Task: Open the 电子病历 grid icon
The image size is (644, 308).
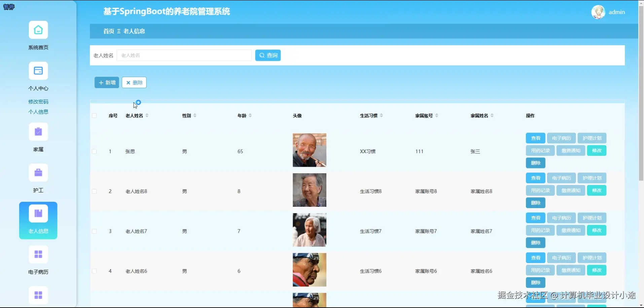Action: [38, 254]
